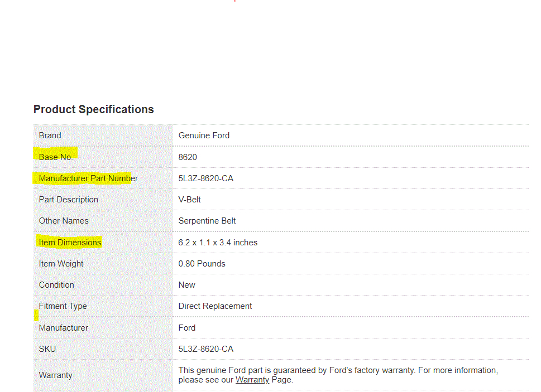This screenshot has height=392, width=541.
Task: Select the Direct Replacement value
Action: tap(215, 306)
